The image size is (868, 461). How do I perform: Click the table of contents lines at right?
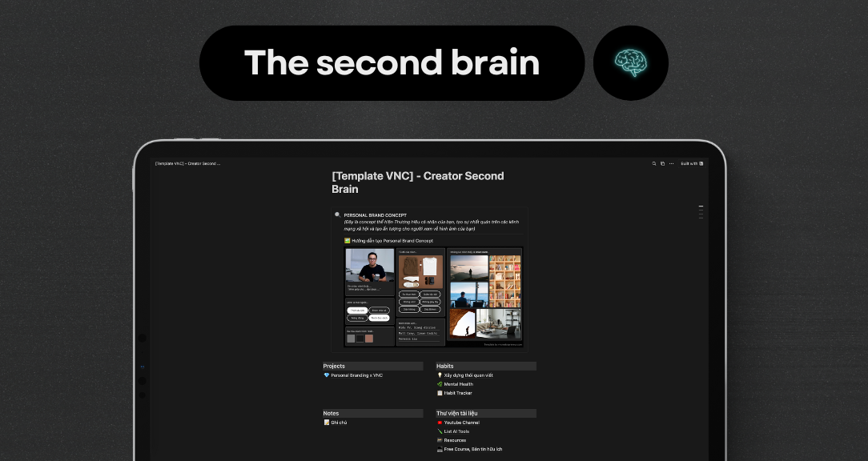click(701, 212)
